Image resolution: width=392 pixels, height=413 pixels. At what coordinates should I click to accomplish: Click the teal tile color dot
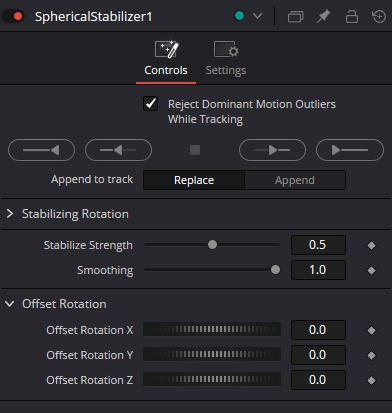(239, 16)
